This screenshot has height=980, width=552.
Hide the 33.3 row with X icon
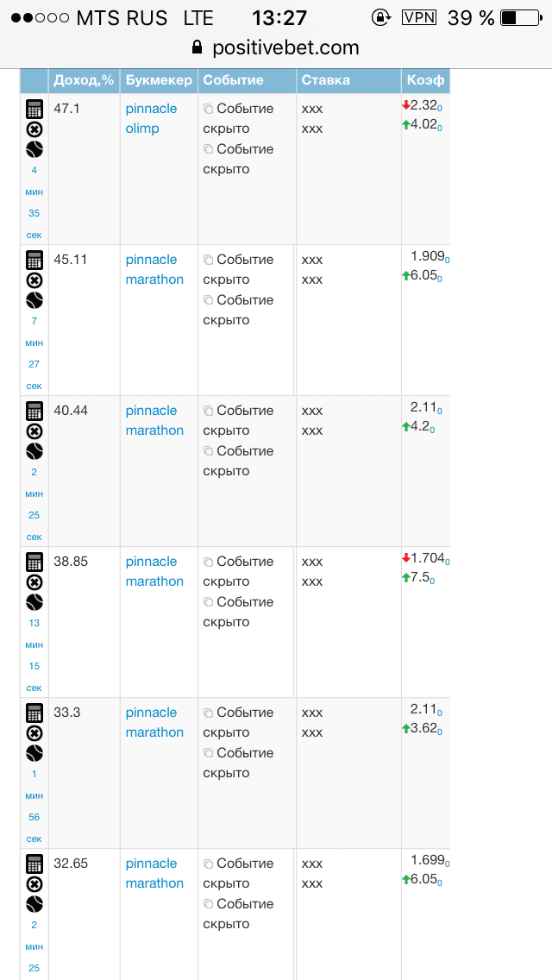point(34,733)
